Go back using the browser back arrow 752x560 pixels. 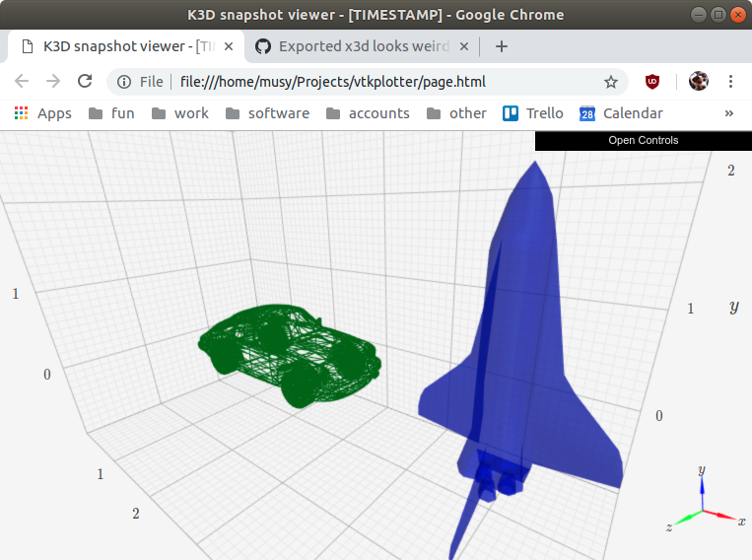pyautogui.click(x=22, y=81)
